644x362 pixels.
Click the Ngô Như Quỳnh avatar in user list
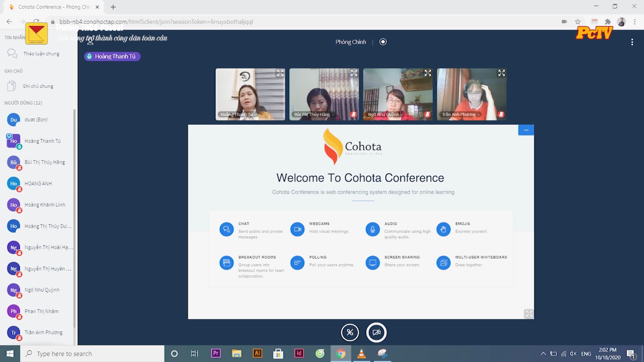coord(13,290)
